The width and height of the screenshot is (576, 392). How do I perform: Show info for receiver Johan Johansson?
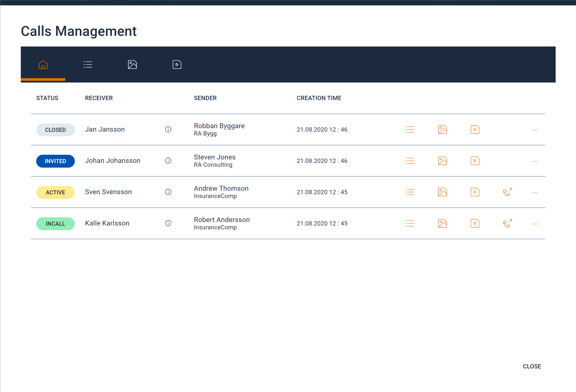click(x=168, y=160)
